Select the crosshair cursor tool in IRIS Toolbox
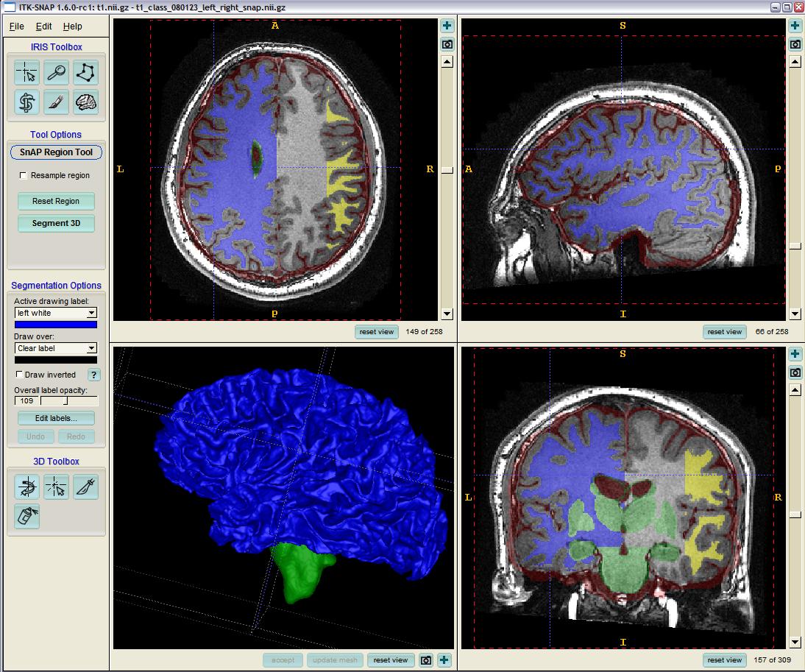The width and height of the screenshot is (805, 672). (27, 73)
